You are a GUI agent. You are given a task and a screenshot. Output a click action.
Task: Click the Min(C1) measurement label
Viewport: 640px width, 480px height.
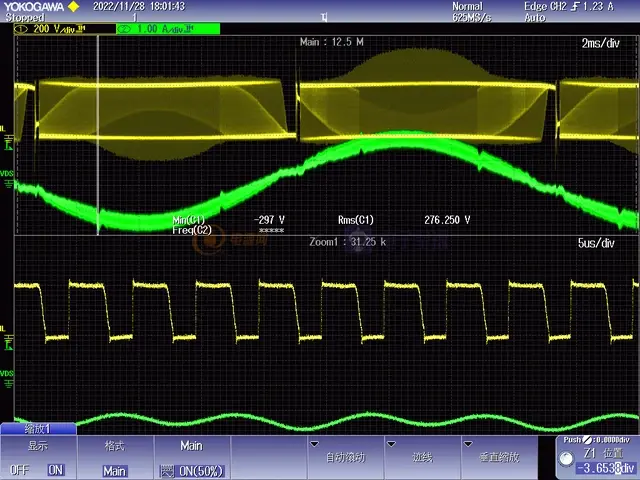point(188,220)
